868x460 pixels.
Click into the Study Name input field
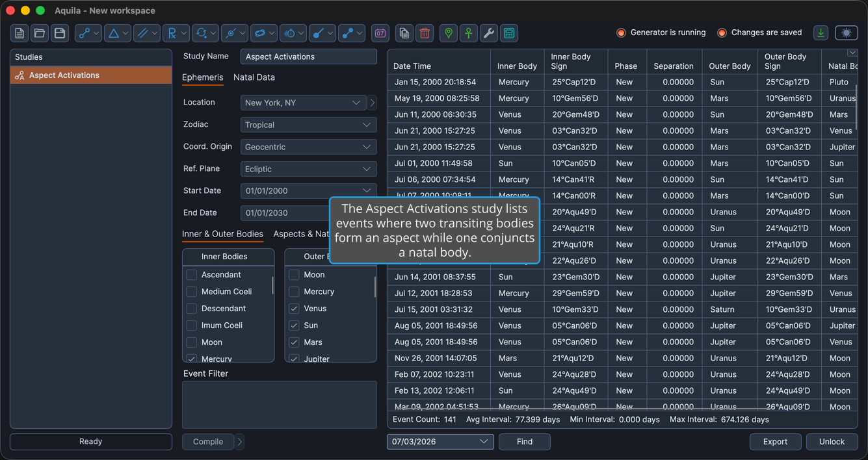pos(309,57)
